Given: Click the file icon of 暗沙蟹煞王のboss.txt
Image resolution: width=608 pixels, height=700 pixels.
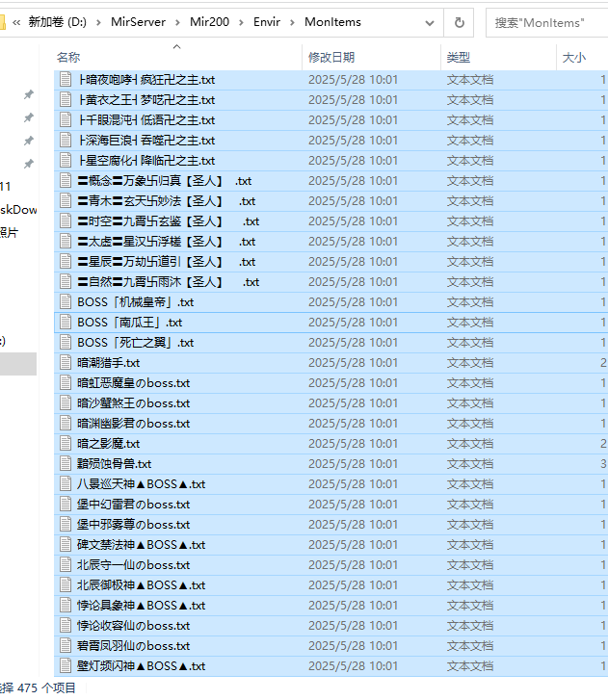Looking at the screenshot, I should [x=66, y=403].
